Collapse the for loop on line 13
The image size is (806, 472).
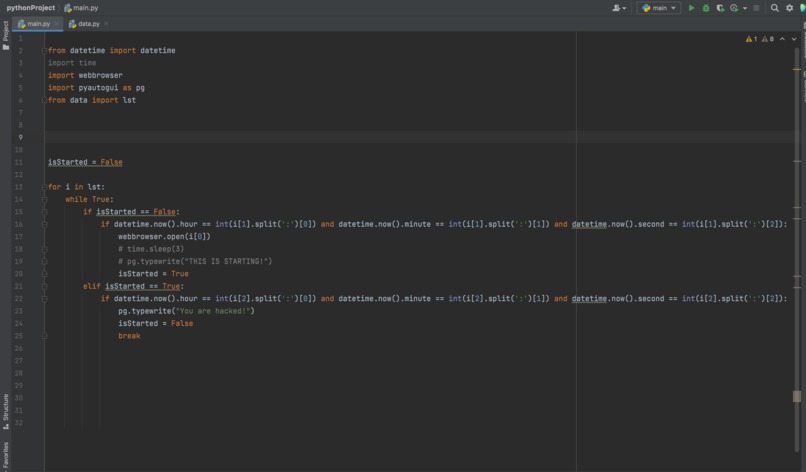tap(44, 187)
